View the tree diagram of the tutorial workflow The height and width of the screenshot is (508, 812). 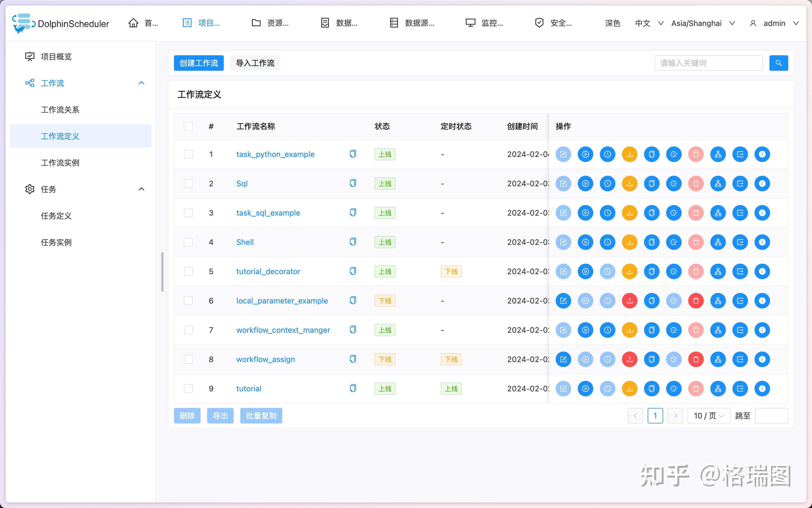click(718, 388)
